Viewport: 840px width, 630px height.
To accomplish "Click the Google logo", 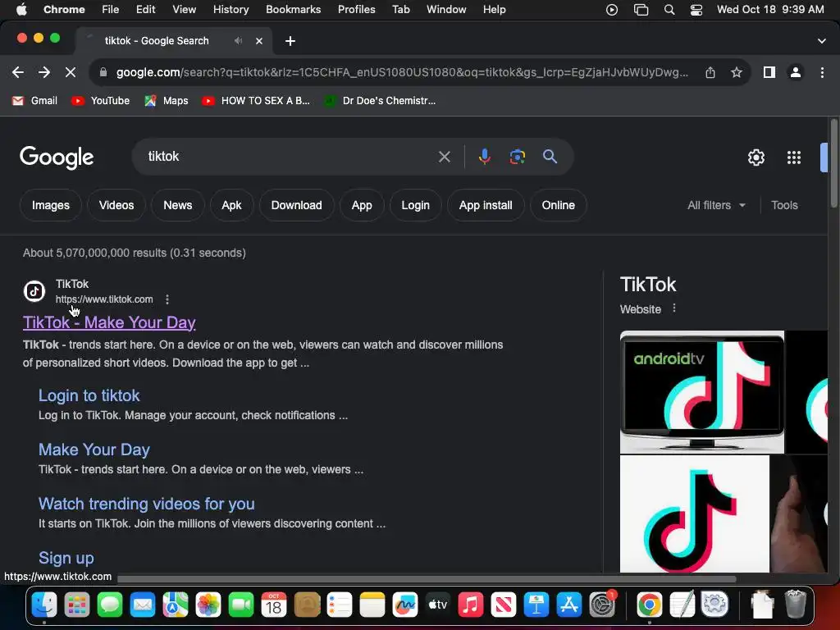I will 57,157.
